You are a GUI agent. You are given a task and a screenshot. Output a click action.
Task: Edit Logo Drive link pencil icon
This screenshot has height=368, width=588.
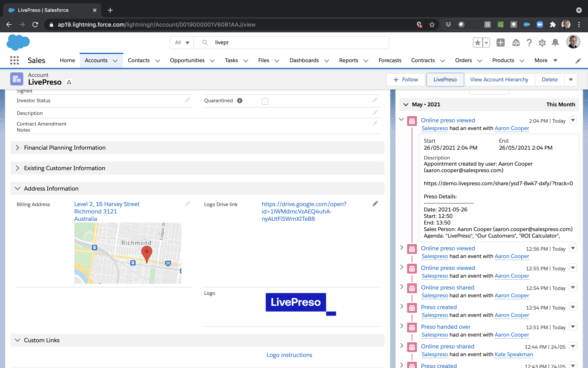click(x=375, y=204)
